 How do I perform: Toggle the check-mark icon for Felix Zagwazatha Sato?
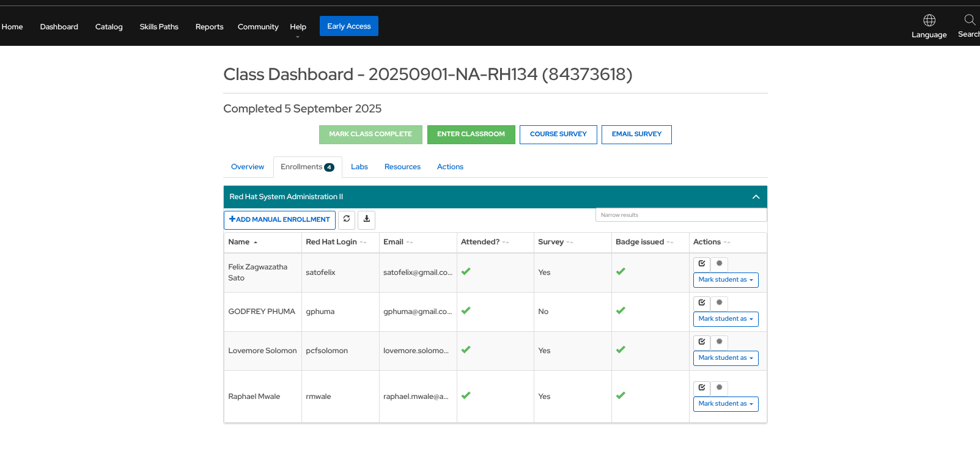click(x=702, y=264)
